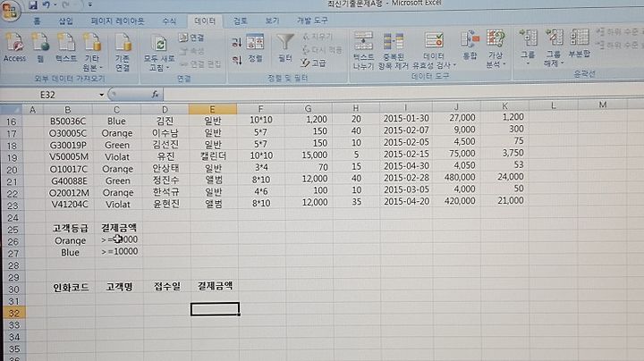Sort descending icon
Viewport: 644px width, 361px height.
pos(236,60)
